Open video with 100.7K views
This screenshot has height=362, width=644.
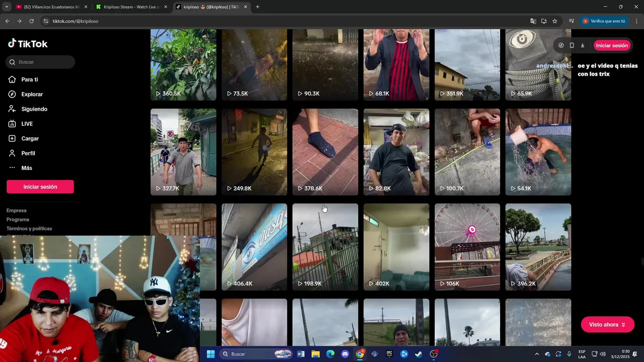(x=467, y=152)
